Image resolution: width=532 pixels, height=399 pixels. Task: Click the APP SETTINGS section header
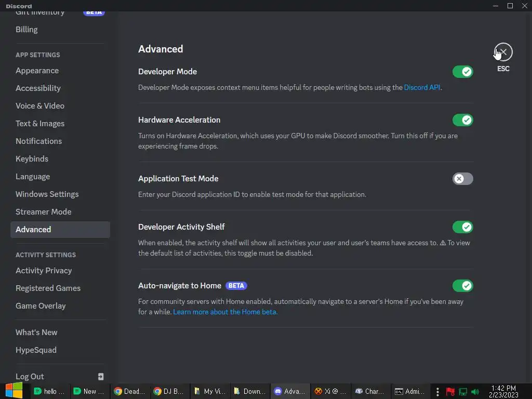[x=37, y=55]
